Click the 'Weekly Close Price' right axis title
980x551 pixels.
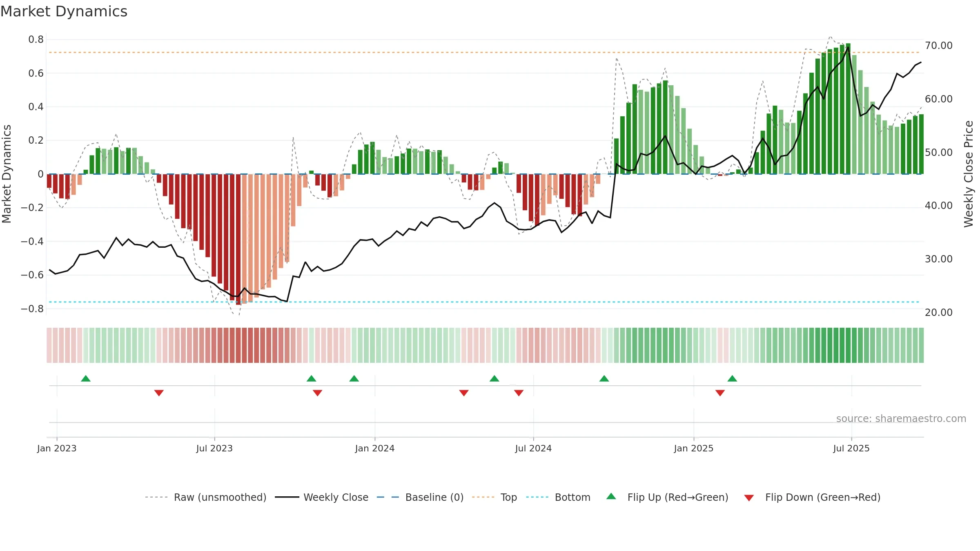969,174
